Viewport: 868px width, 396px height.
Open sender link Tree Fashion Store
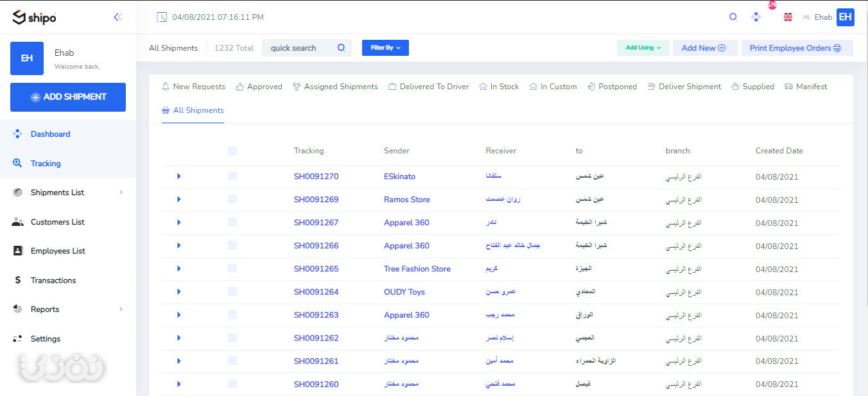[x=417, y=269]
